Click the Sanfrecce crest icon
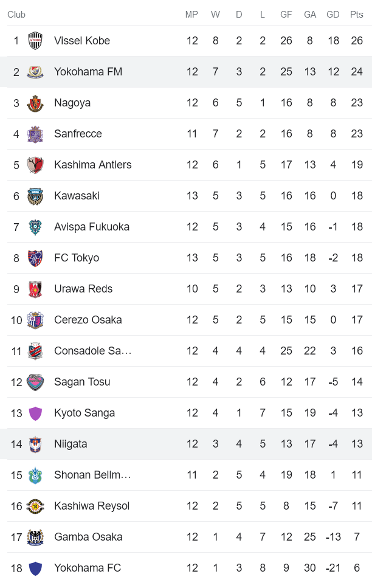 click(34, 134)
